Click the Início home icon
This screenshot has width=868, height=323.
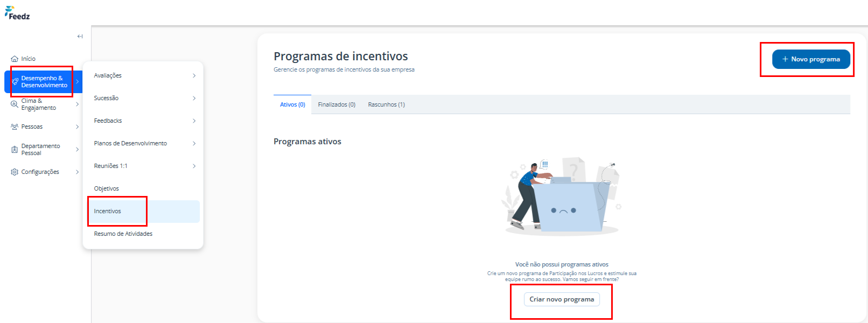[15, 59]
